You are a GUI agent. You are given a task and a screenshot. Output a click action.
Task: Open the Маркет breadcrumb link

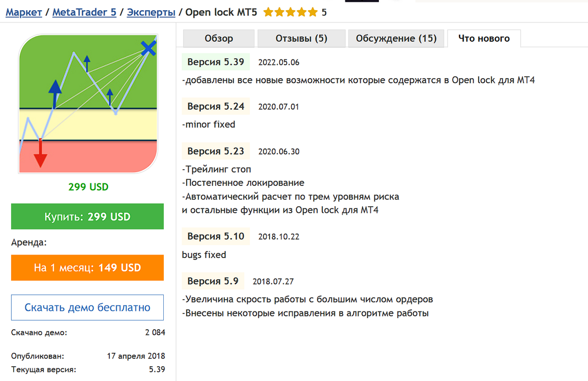23,12
